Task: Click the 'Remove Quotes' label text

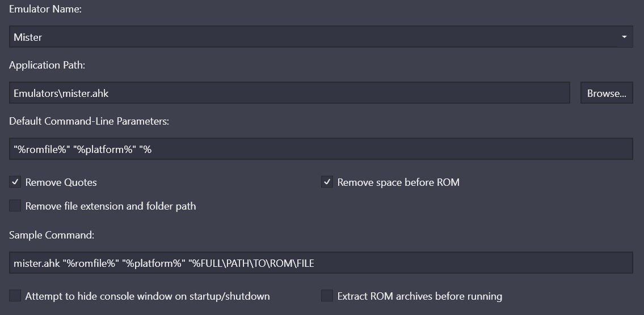Action: click(x=61, y=182)
